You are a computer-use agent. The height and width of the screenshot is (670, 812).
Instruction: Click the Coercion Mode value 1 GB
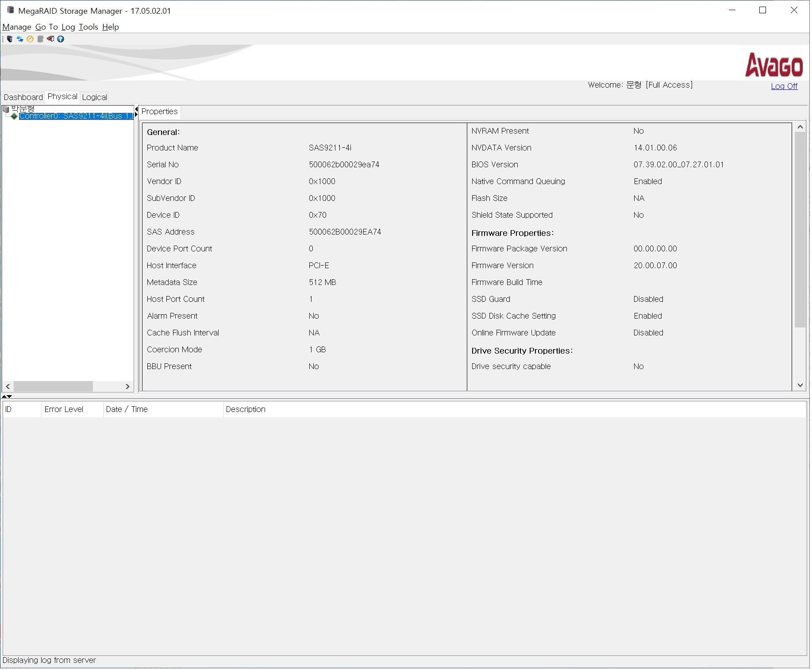[318, 350]
